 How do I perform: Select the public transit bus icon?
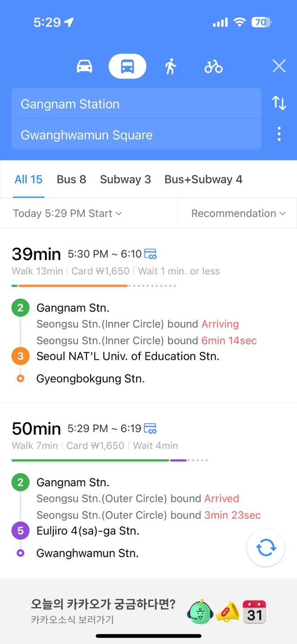(127, 67)
